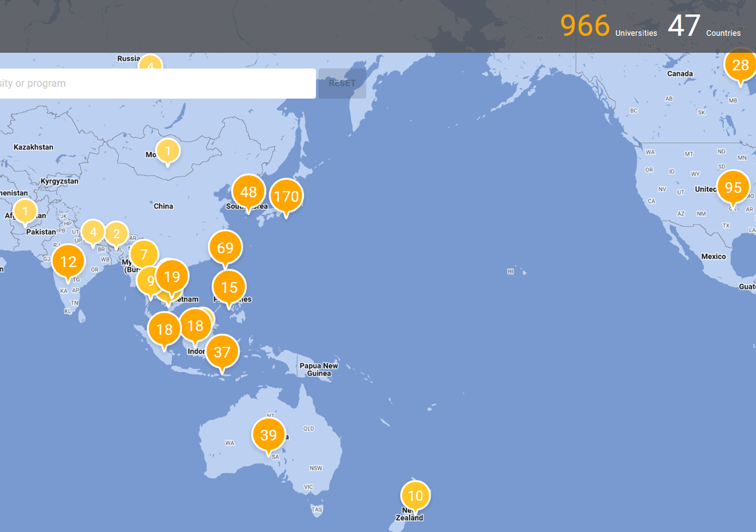Select the South Korea marker labeled 48
This screenshot has width=756, height=532.
pyautogui.click(x=248, y=191)
